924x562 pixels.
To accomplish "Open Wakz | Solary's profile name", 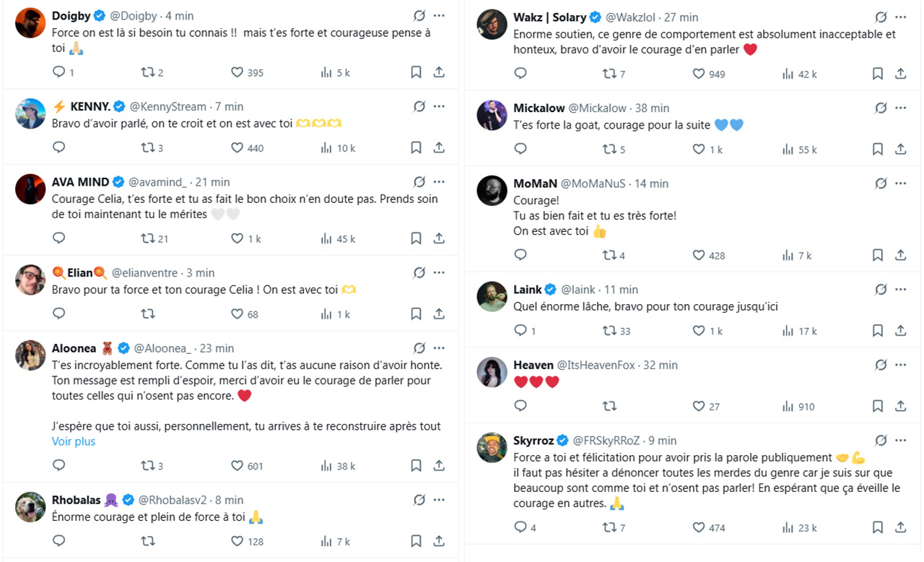I will tap(549, 17).
